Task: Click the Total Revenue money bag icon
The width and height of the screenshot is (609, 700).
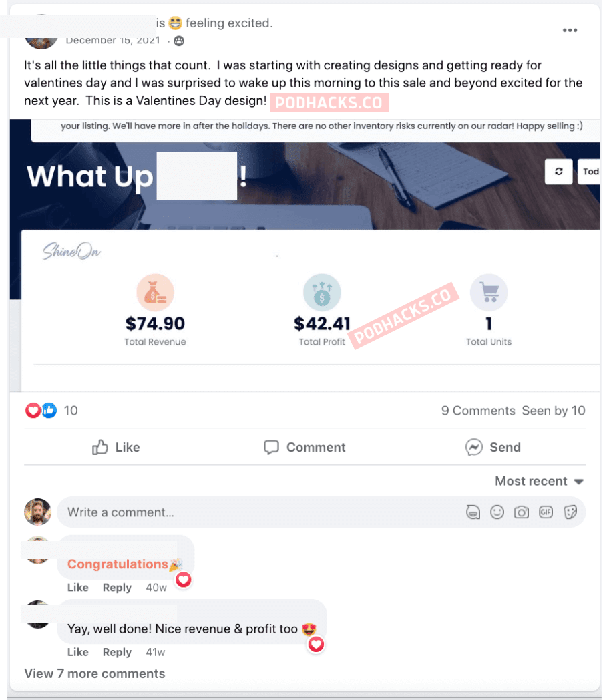Action: pyautogui.click(x=155, y=293)
